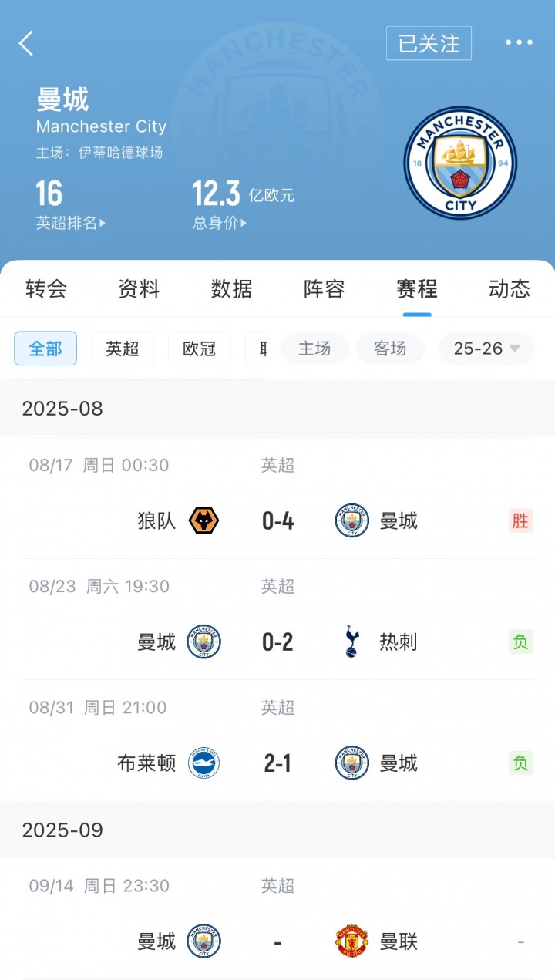Open the 25-26 season dropdown
This screenshot has width=555, height=980.
[x=487, y=349]
